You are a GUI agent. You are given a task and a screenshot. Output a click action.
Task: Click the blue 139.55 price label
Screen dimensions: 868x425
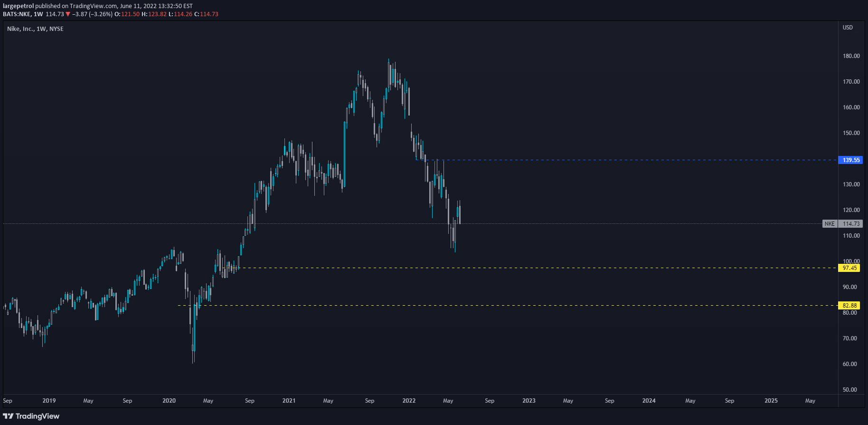click(x=850, y=160)
